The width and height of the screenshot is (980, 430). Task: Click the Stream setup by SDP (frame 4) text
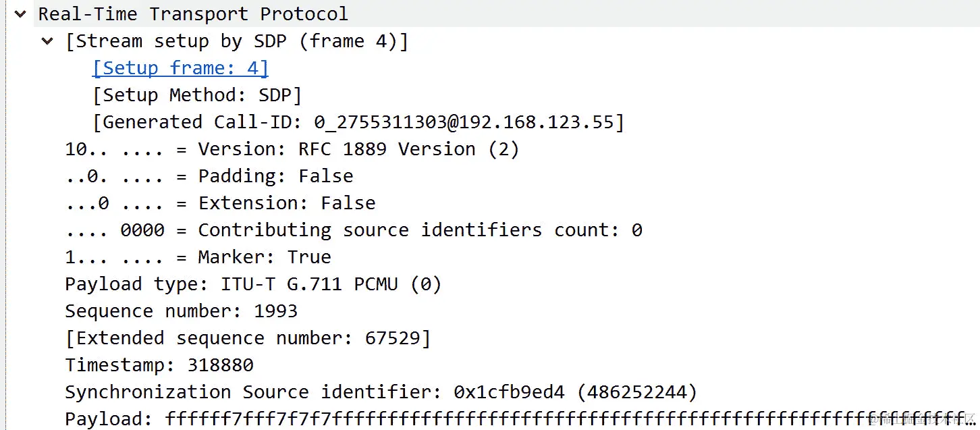coord(237,41)
